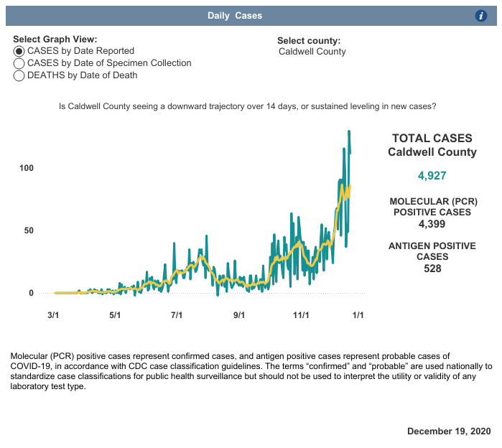The height and width of the screenshot is (448, 502).
Task: Click the 4,399 molecular PCR count
Action: pyautogui.click(x=432, y=224)
